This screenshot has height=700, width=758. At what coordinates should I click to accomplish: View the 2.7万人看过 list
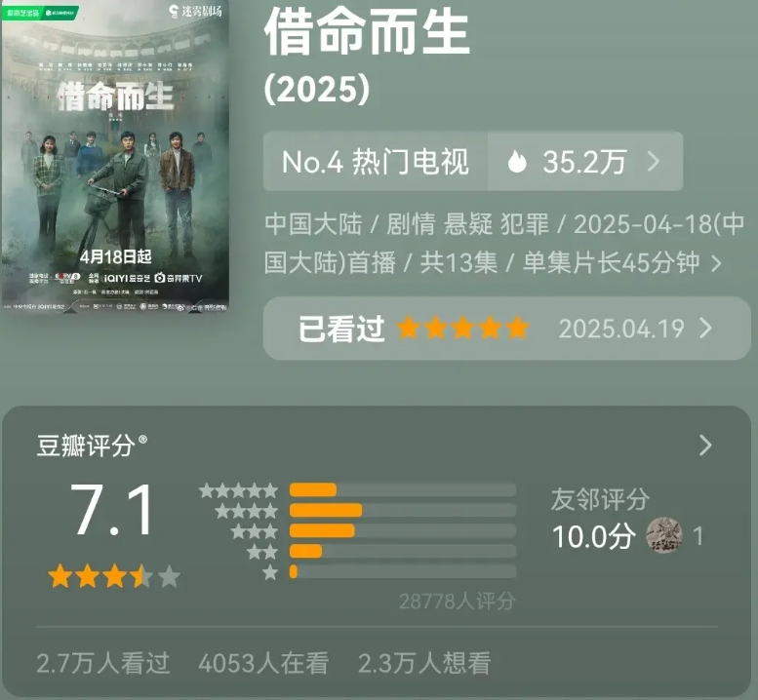coord(103,663)
